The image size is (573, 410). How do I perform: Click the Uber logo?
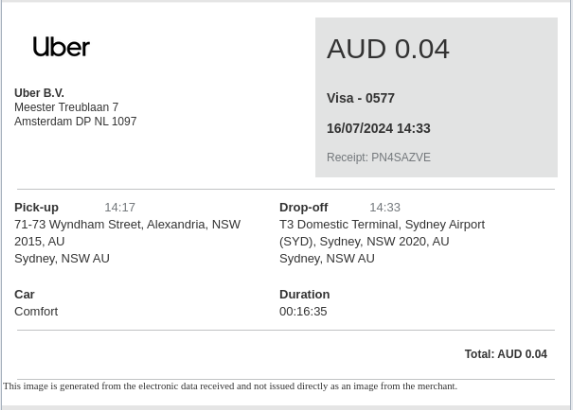pos(61,47)
